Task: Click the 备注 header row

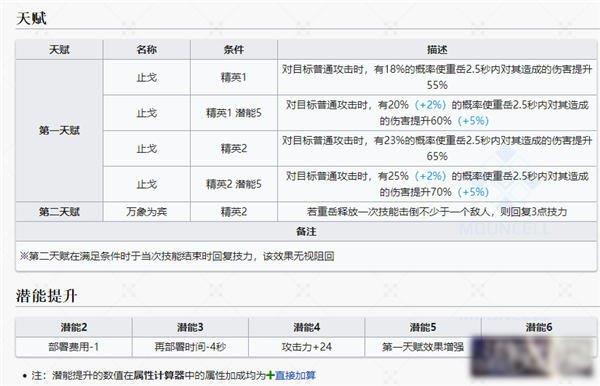Action: (306, 231)
